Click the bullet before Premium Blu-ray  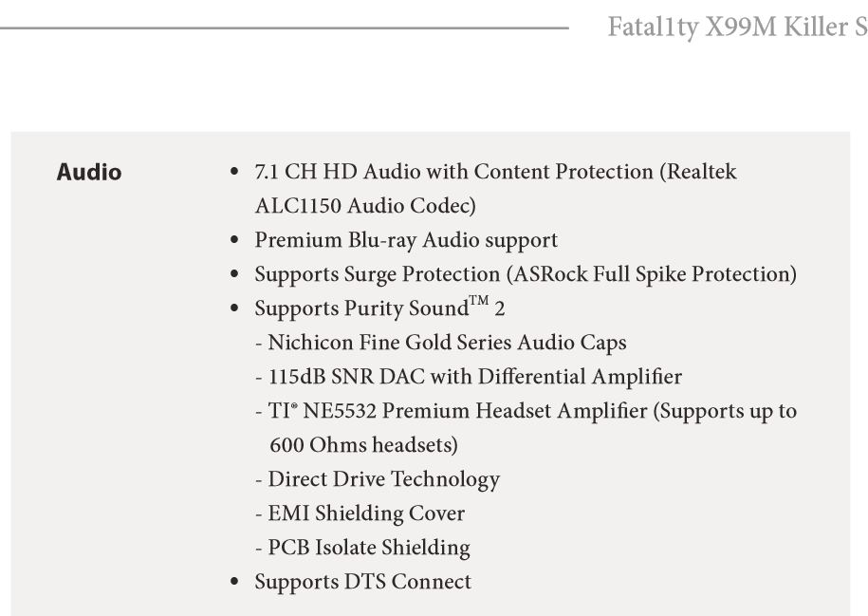coord(234,240)
